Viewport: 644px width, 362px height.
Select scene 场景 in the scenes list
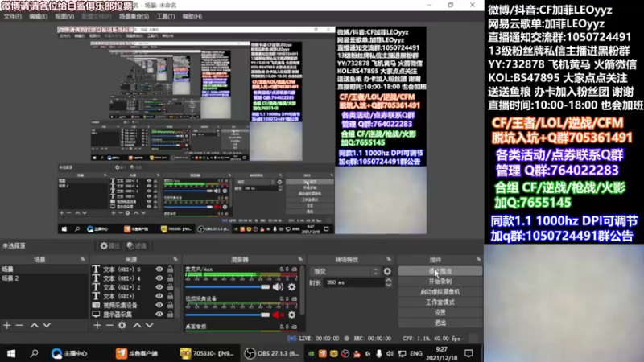pyautogui.click(x=44, y=269)
